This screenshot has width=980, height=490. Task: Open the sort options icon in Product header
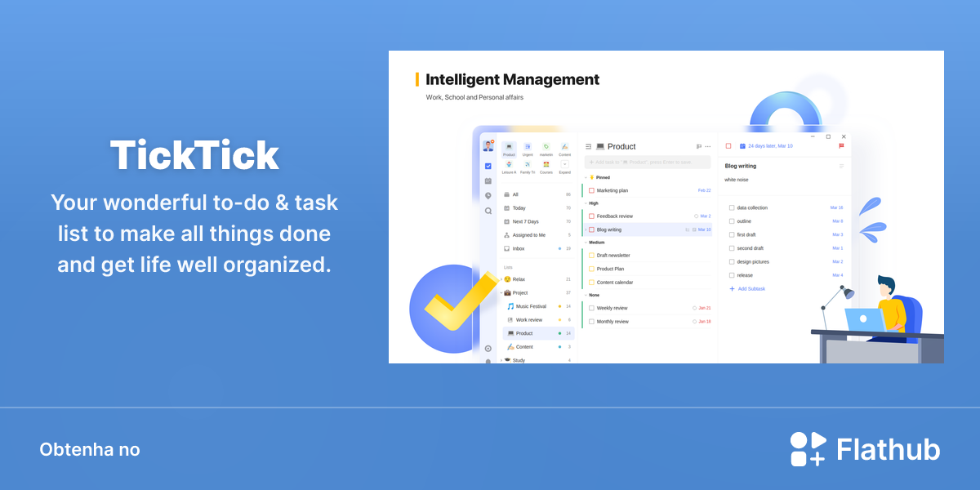tap(699, 147)
